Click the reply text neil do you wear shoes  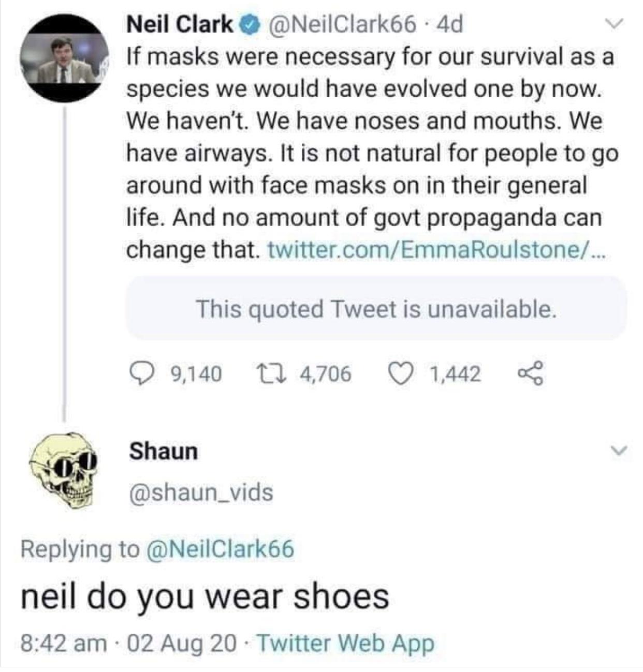(205, 596)
